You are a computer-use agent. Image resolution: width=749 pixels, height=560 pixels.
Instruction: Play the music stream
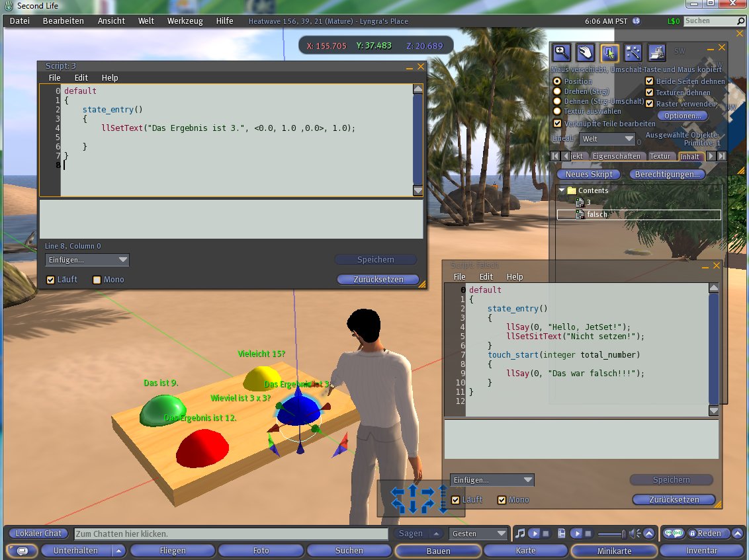pyautogui.click(x=535, y=534)
